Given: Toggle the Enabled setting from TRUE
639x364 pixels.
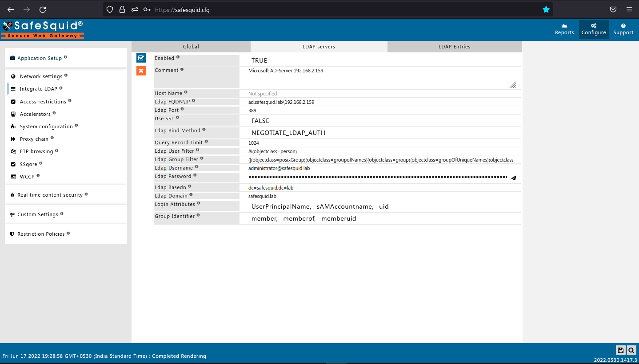Looking at the screenshot, I should point(259,60).
